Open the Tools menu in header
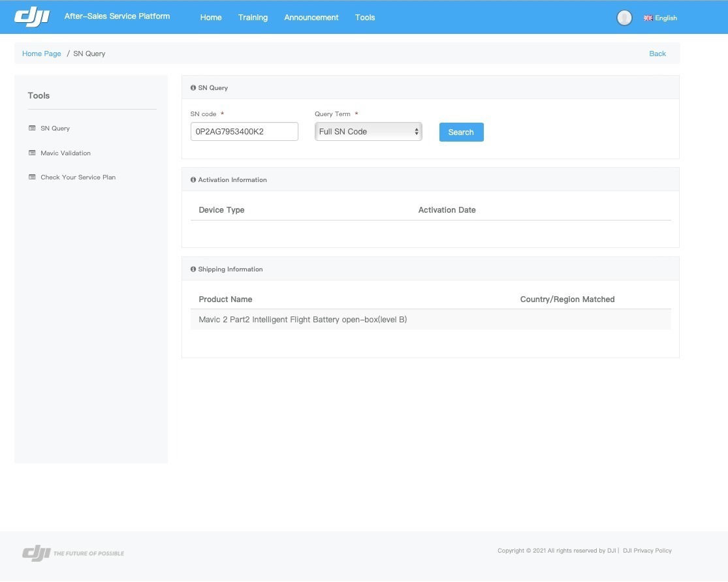The width and height of the screenshot is (728, 582). click(x=365, y=18)
